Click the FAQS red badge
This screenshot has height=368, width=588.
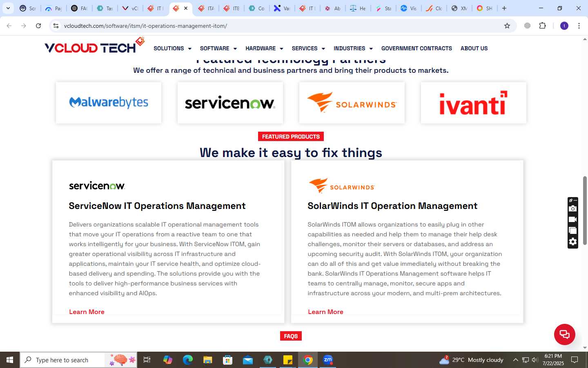pos(291,336)
